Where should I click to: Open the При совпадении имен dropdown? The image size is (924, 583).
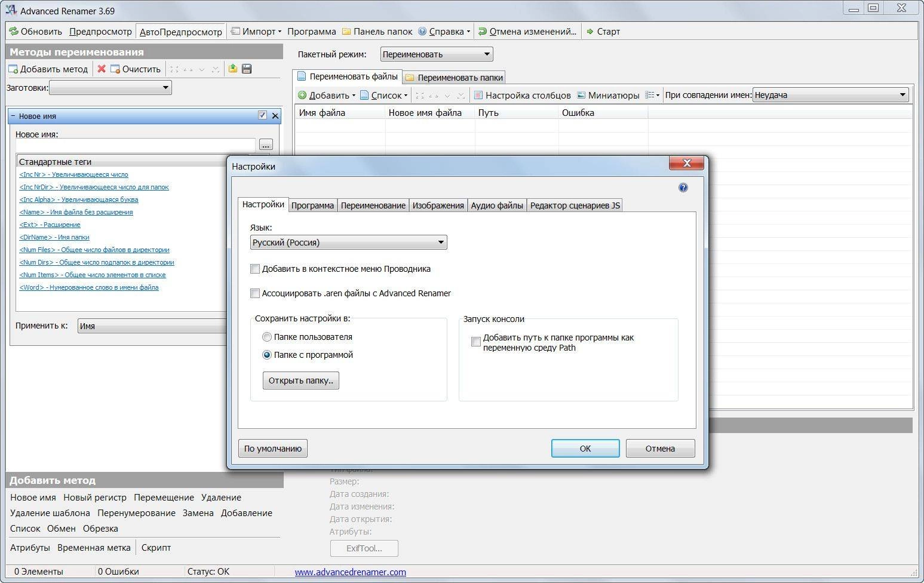coord(830,95)
